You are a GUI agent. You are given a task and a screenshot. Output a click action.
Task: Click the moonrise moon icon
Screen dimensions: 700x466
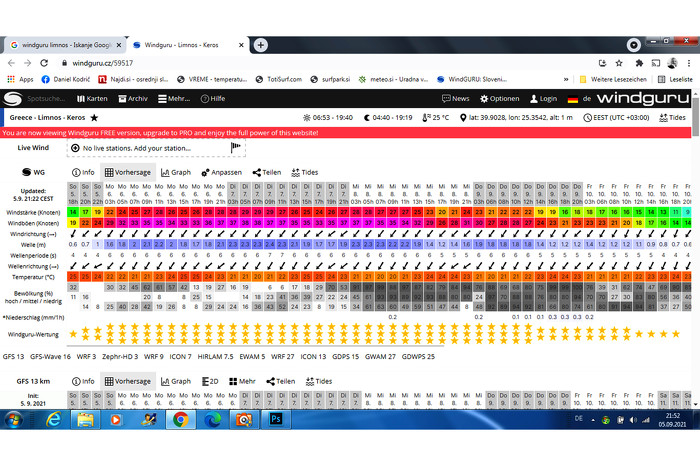(367, 118)
